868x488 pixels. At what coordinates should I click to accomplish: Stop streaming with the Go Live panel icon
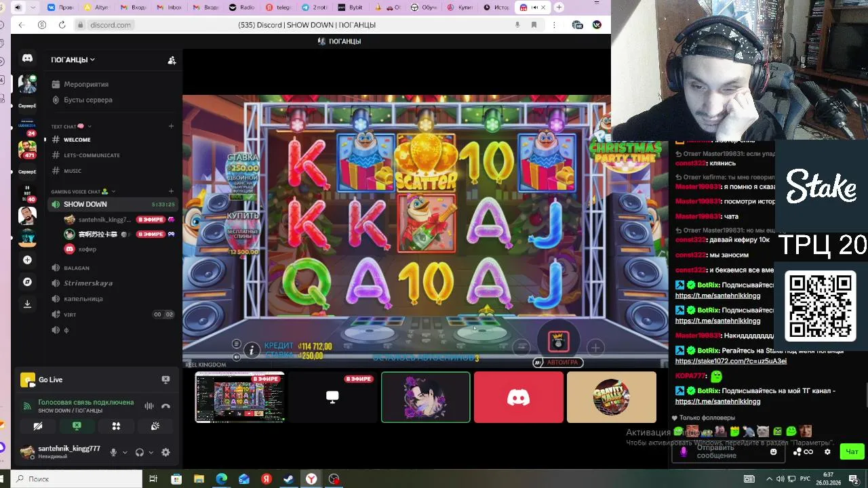(x=165, y=380)
